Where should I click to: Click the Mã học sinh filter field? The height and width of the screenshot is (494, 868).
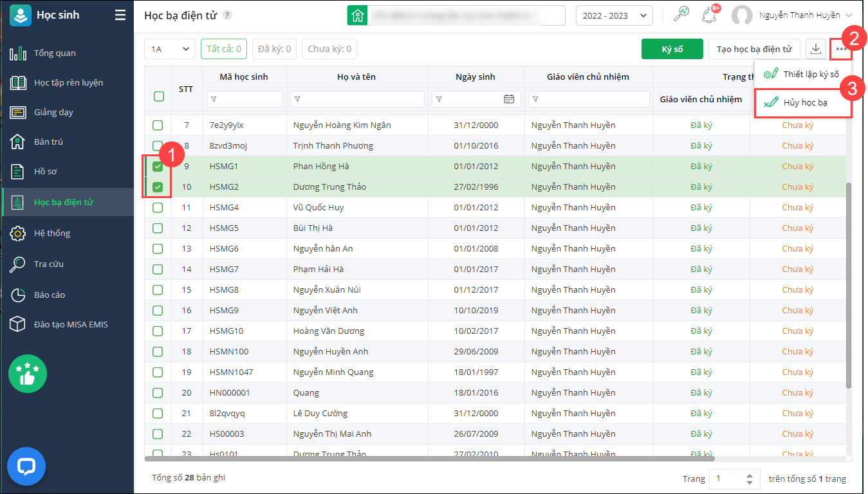pyautogui.click(x=245, y=99)
